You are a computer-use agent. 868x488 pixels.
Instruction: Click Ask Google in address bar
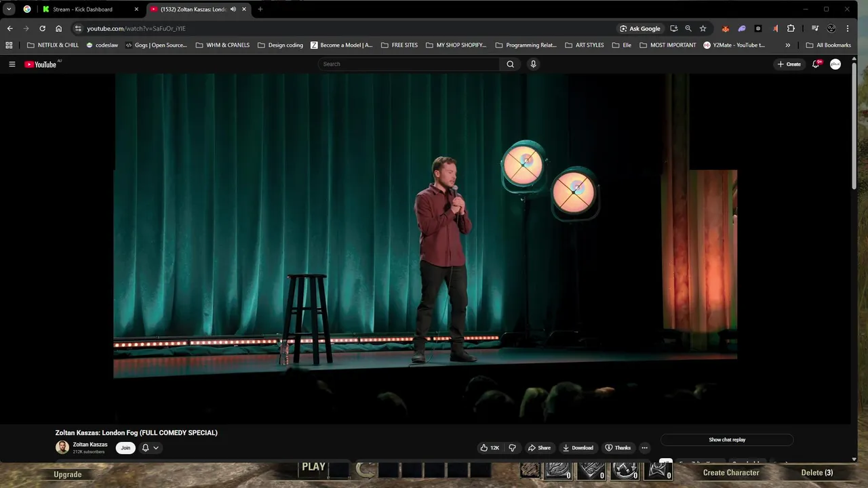(x=640, y=28)
